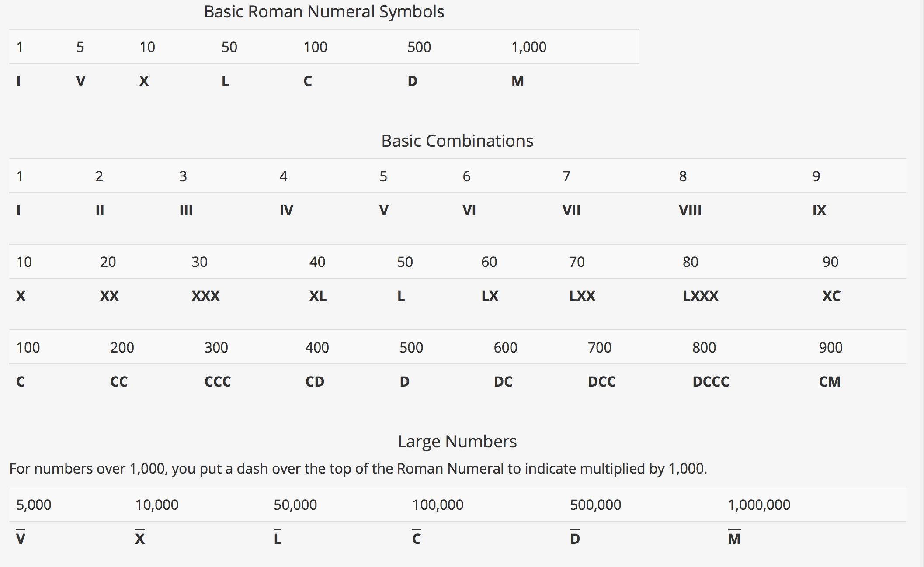Click the numeral XC under 90
This screenshot has width=924, height=567.
(831, 296)
